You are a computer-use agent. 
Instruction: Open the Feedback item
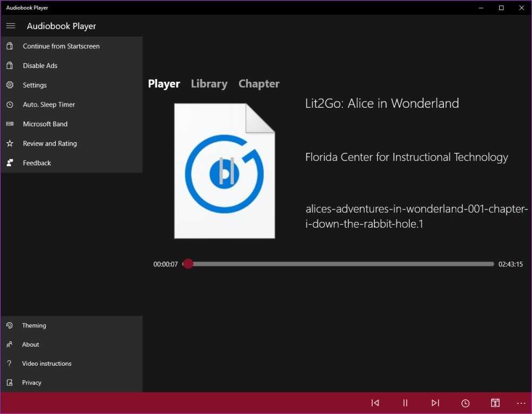(x=37, y=163)
